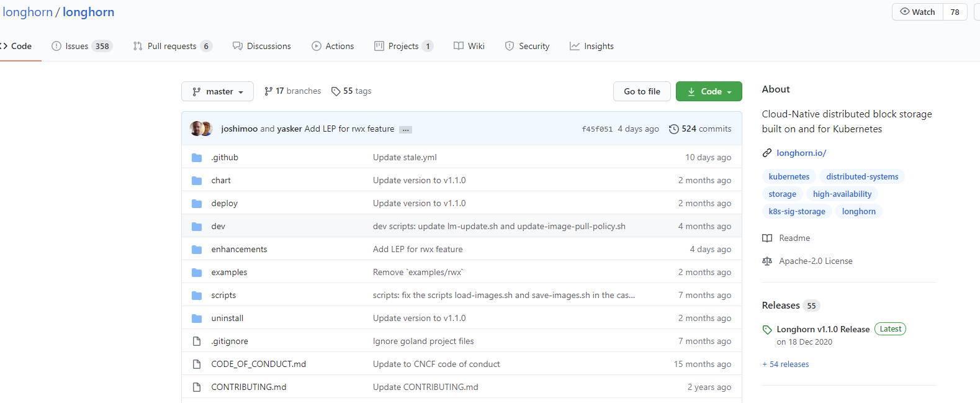Image resolution: width=980 pixels, height=403 pixels.
Task: Click the link icon beside longhorn.io
Action: (767, 153)
